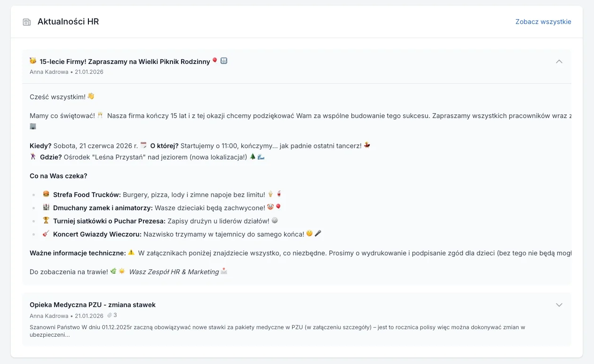The width and height of the screenshot is (594, 364).
Task: Collapse the 15-lecie Firmy news post
Action: click(x=559, y=62)
